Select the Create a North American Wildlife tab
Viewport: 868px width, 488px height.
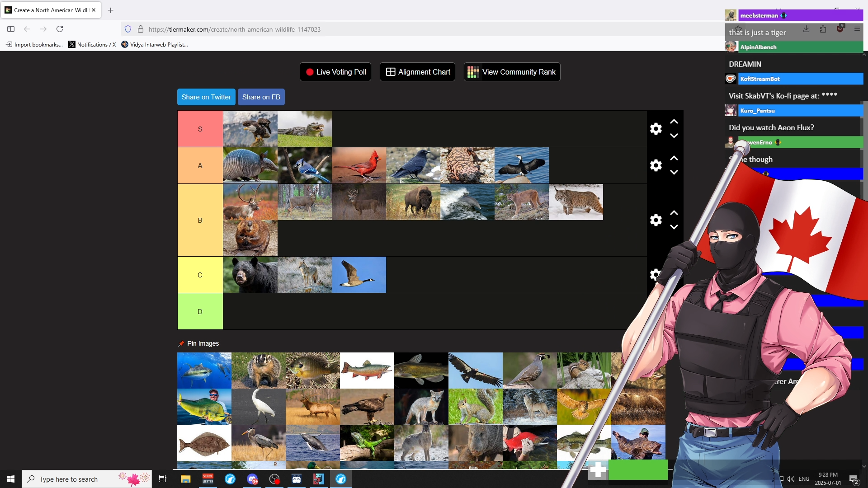click(x=51, y=10)
